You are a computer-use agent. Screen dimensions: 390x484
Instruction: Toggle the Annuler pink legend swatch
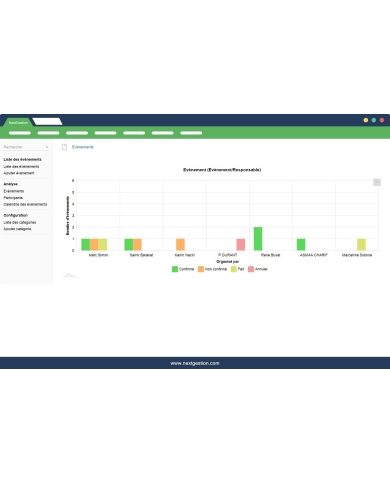251,269
